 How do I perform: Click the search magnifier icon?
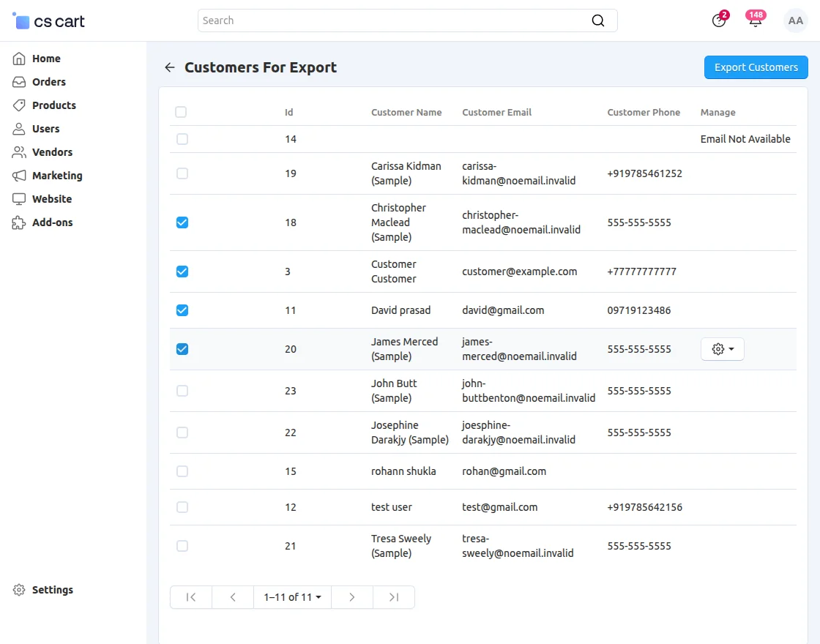(598, 20)
